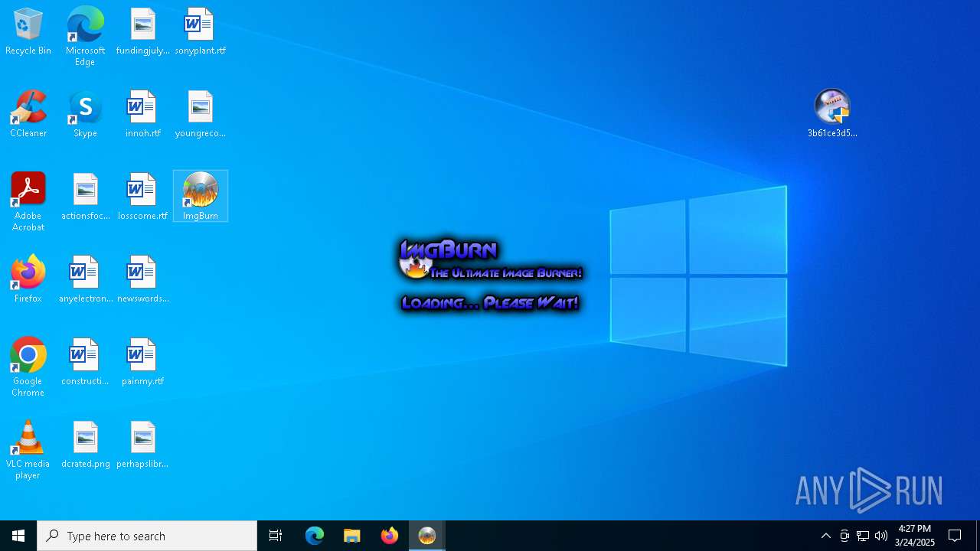The height and width of the screenshot is (551, 980).
Task: Click the taskbar search box
Action: coord(147,536)
